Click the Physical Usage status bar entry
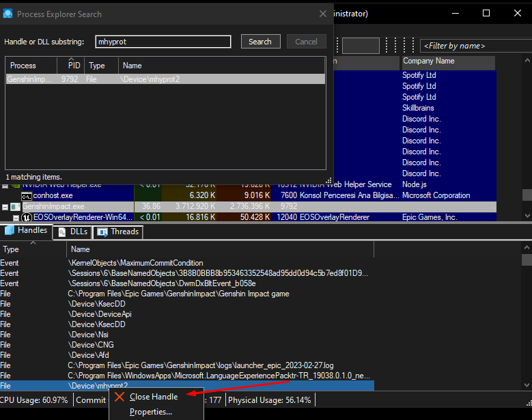This screenshot has width=532, height=420. (x=269, y=400)
